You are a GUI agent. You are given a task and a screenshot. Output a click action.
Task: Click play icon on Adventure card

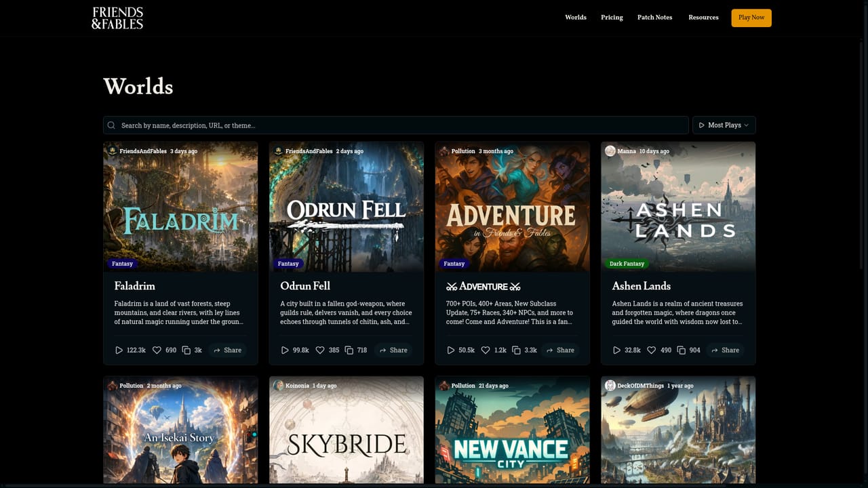point(451,350)
